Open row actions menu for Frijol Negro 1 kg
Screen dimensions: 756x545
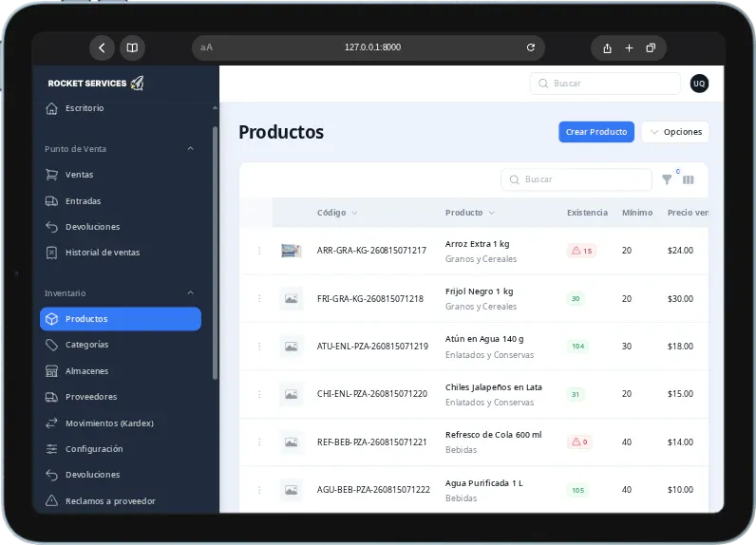click(259, 299)
